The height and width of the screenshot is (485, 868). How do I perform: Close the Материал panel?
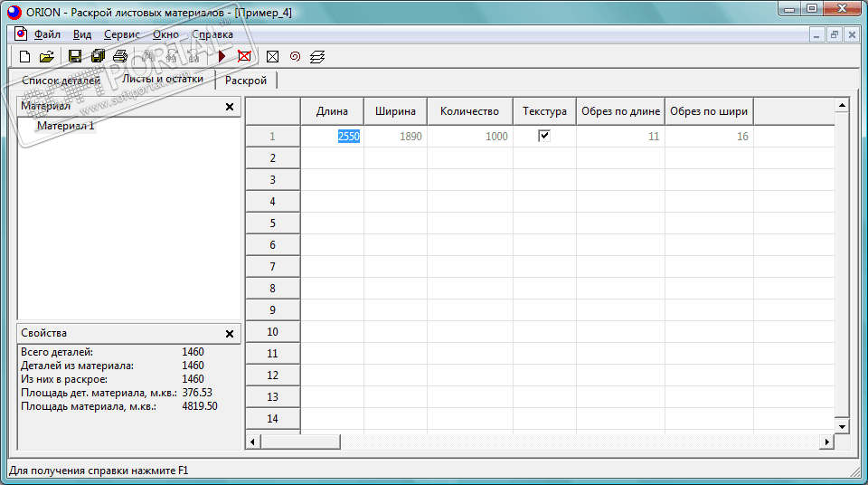coord(230,107)
